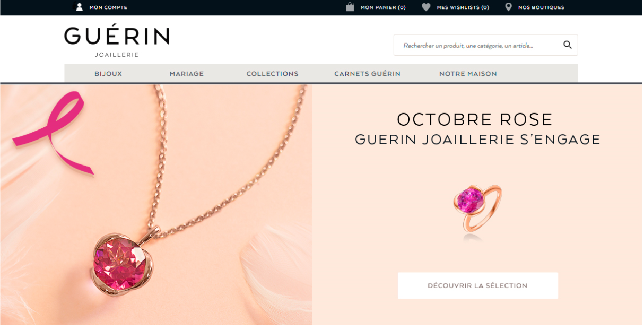Image resolution: width=644 pixels, height=330 pixels.
Task: Open the Nos Boutiques link
Action: point(541,7)
